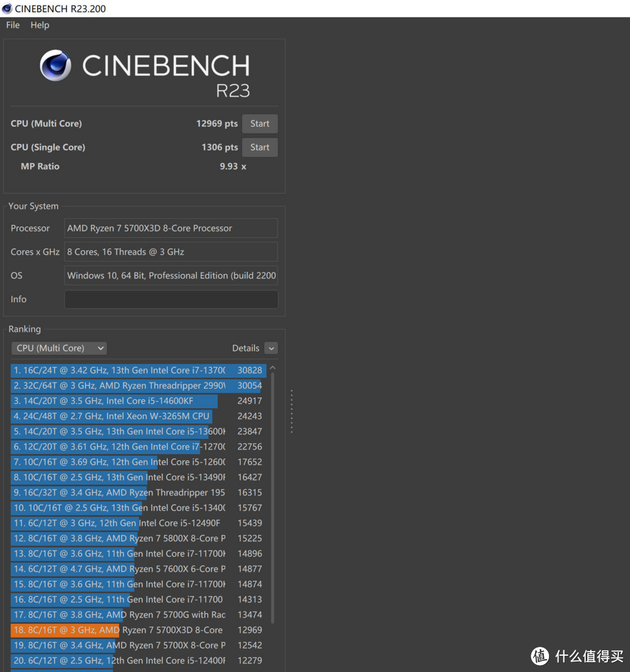Select rank 12 Ryzen 7 5800X entry
Screen dimensions: 630x672
(x=138, y=538)
